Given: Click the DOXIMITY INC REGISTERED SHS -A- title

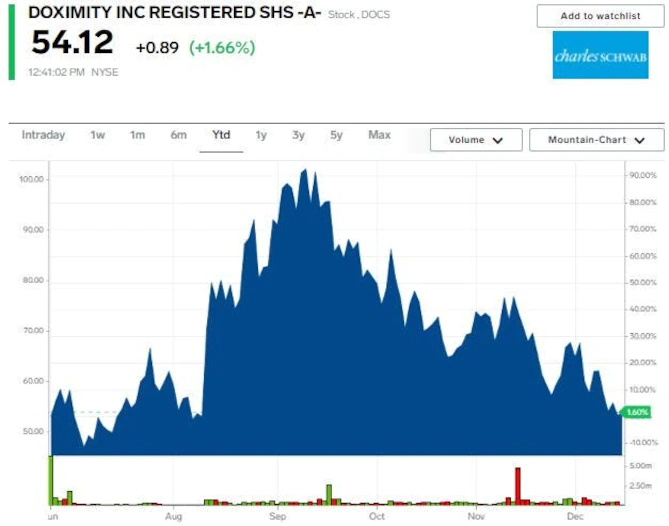Looking at the screenshot, I should 175,13.
